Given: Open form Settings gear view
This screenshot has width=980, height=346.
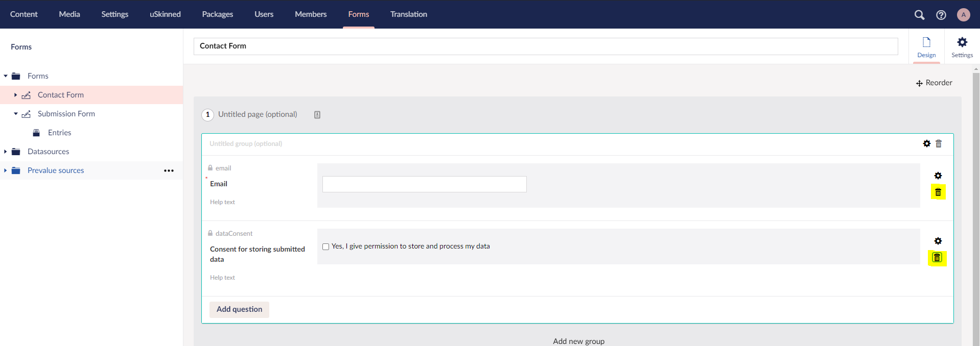Looking at the screenshot, I should click(x=962, y=47).
